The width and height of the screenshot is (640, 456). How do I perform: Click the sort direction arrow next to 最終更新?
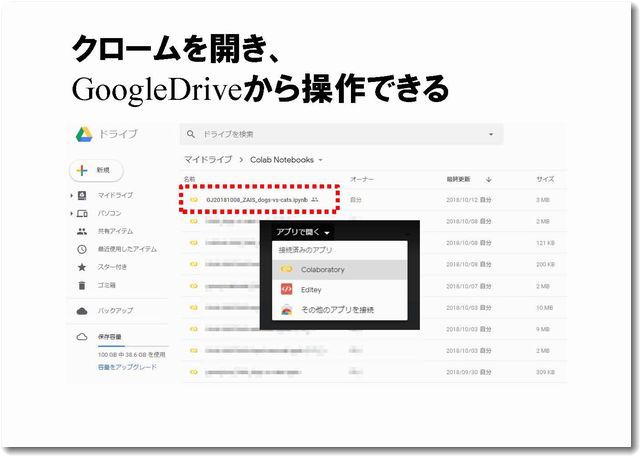point(489,179)
